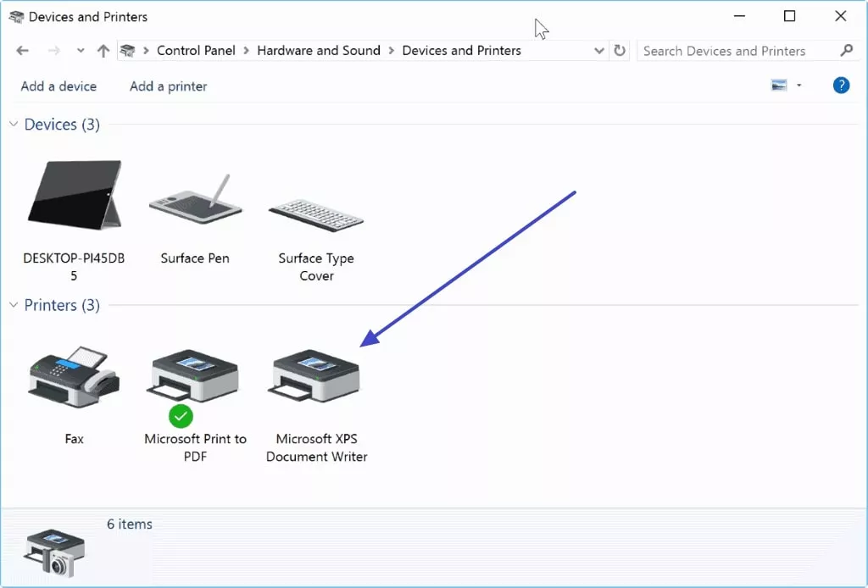Select the Fax printer

pyautogui.click(x=74, y=377)
